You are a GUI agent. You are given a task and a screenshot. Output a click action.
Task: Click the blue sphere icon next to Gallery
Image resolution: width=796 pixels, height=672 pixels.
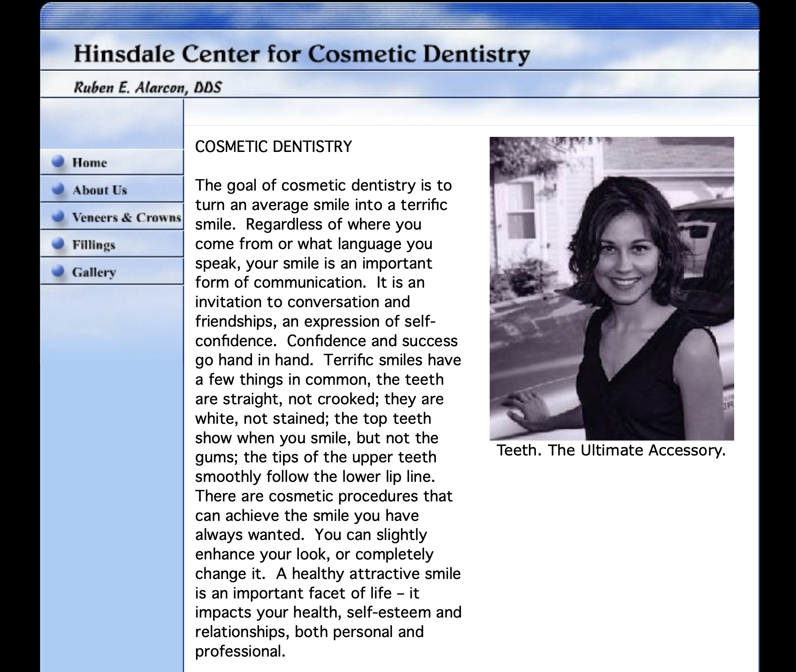click(x=59, y=271)
